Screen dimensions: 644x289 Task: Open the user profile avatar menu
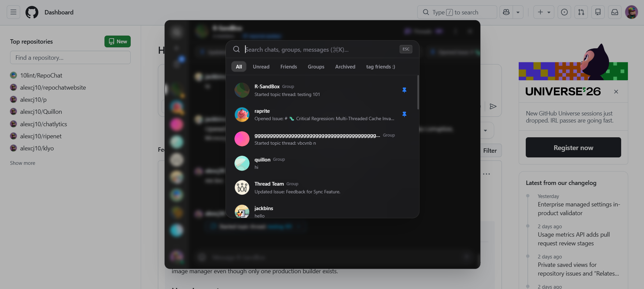tap(632, 12)
